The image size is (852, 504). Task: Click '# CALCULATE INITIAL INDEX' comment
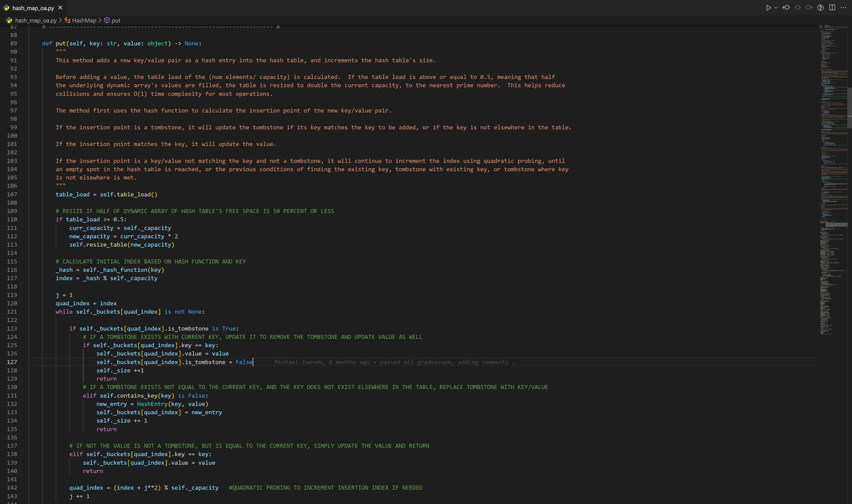(151, 261)
